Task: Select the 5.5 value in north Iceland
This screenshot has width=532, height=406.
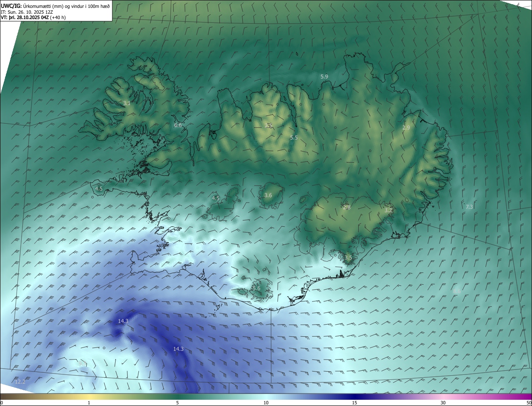Action: pos(294,137)
